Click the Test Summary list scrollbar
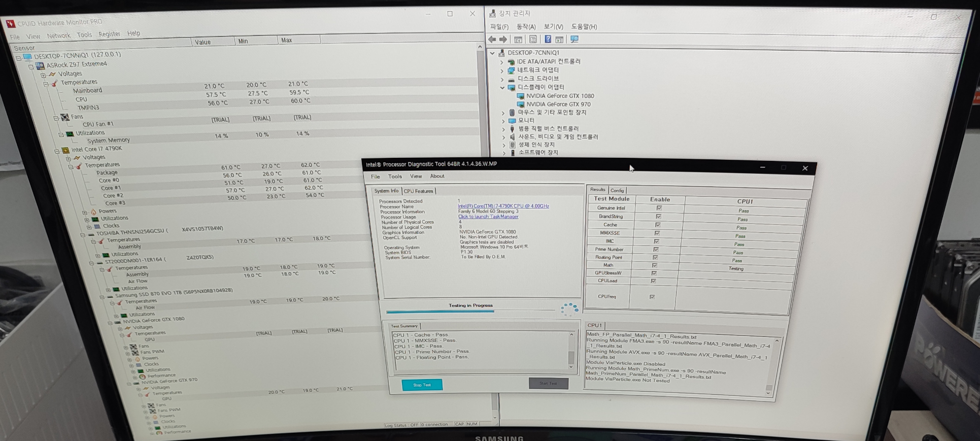 pos(571,351)
